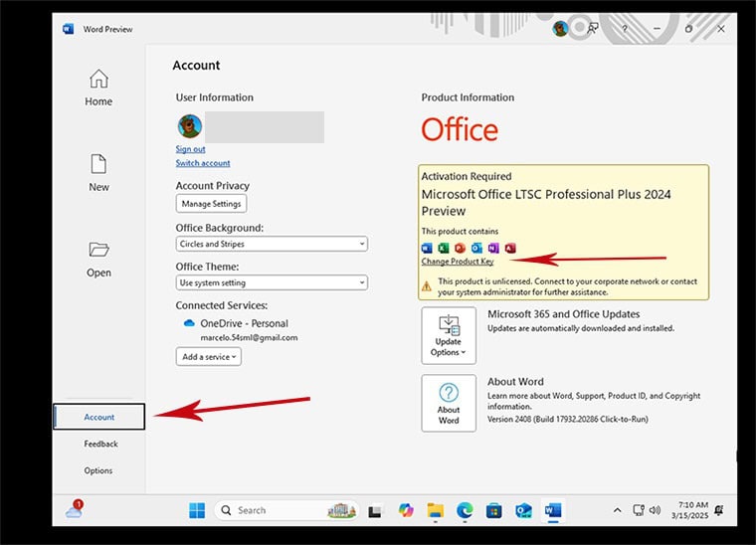Open the Home page in sidebar
This screenshot has height=545, width=756.
point(98,87)
